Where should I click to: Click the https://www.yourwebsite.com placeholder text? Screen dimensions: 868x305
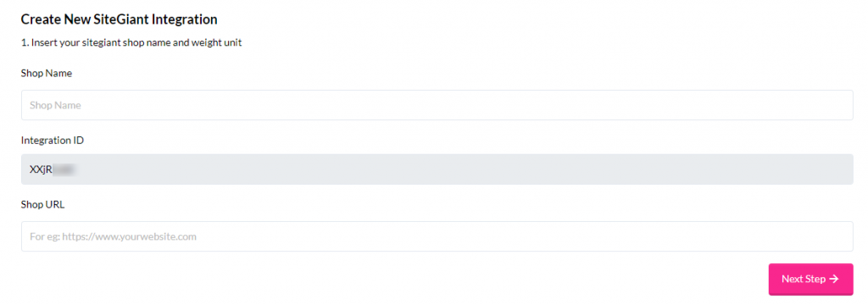point(129,237)
